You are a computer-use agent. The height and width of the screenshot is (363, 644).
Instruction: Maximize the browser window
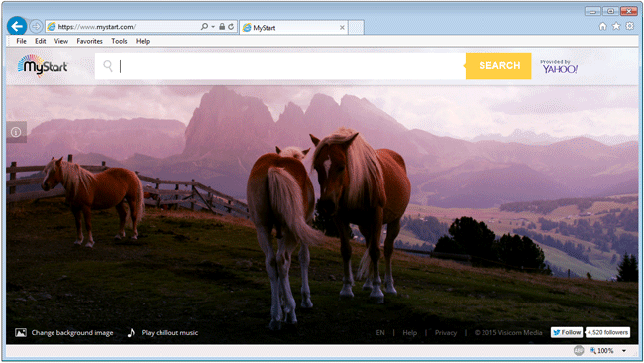tap(610, 11)
